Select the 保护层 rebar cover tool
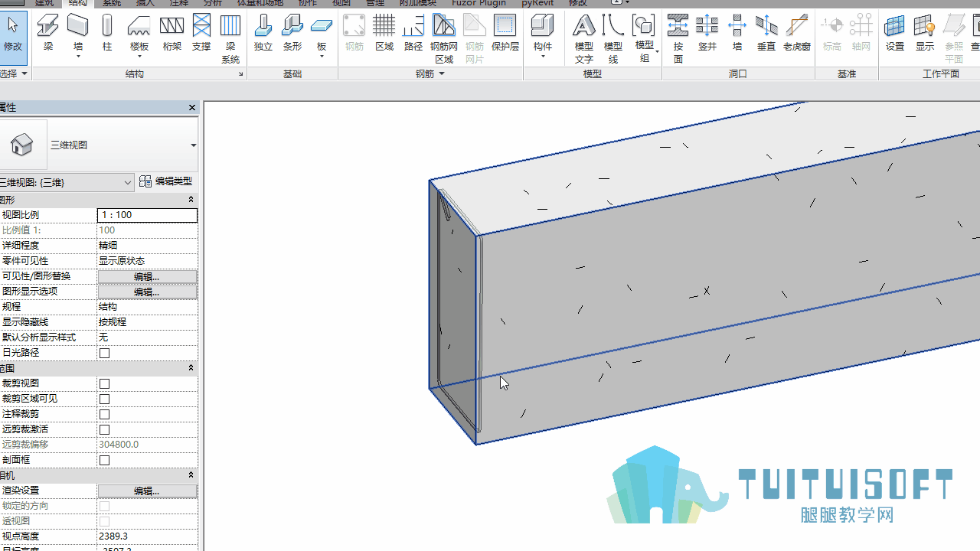This screenshot has width=980, height=551. [x=505, y=33]
